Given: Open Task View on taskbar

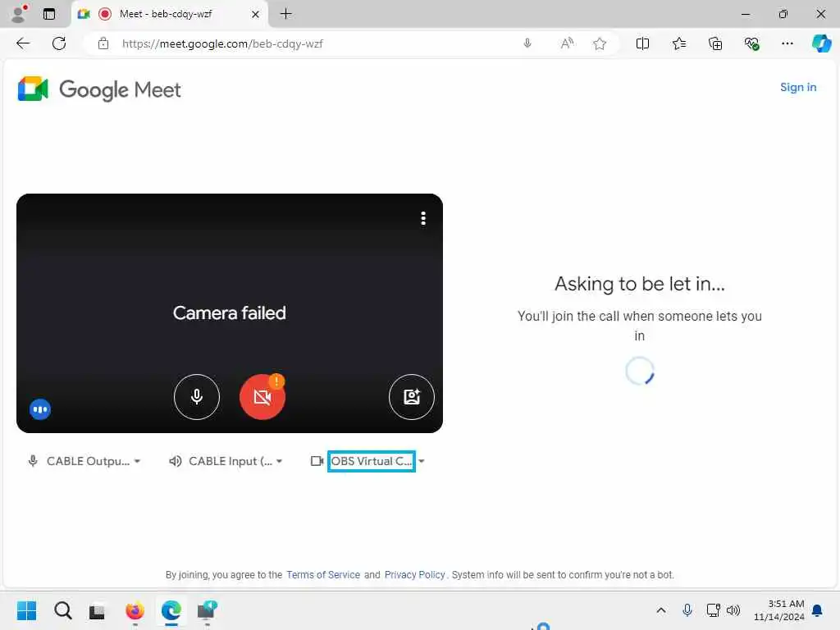Looking at the screenshot, I should point(98,610).
